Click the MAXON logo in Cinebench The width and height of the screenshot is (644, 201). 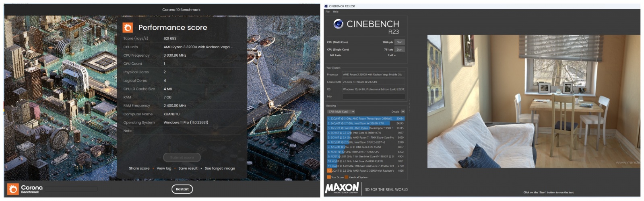click(x=342, y=188)
